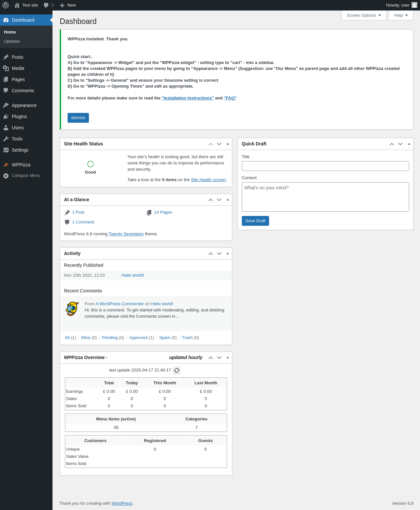Click the Plugins plug icon in sidebar

coord(6,117)
